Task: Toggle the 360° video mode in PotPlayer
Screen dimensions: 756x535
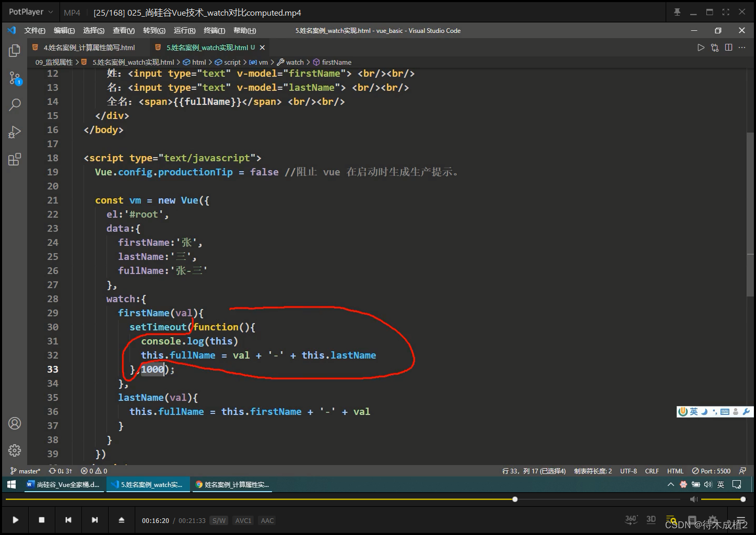Action: pyautogui.click(x=631, y=519)
